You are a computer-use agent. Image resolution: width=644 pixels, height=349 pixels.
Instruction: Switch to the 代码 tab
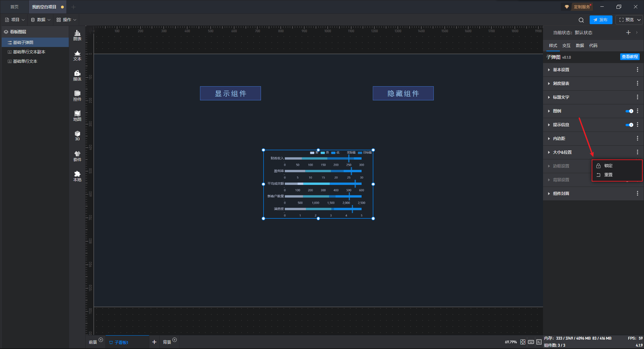coord(593,46)
